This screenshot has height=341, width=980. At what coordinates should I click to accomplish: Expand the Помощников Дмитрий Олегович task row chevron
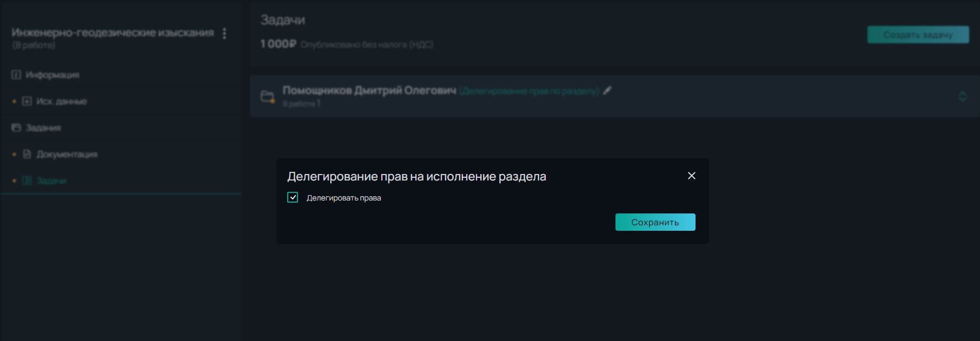coord(963,97)
